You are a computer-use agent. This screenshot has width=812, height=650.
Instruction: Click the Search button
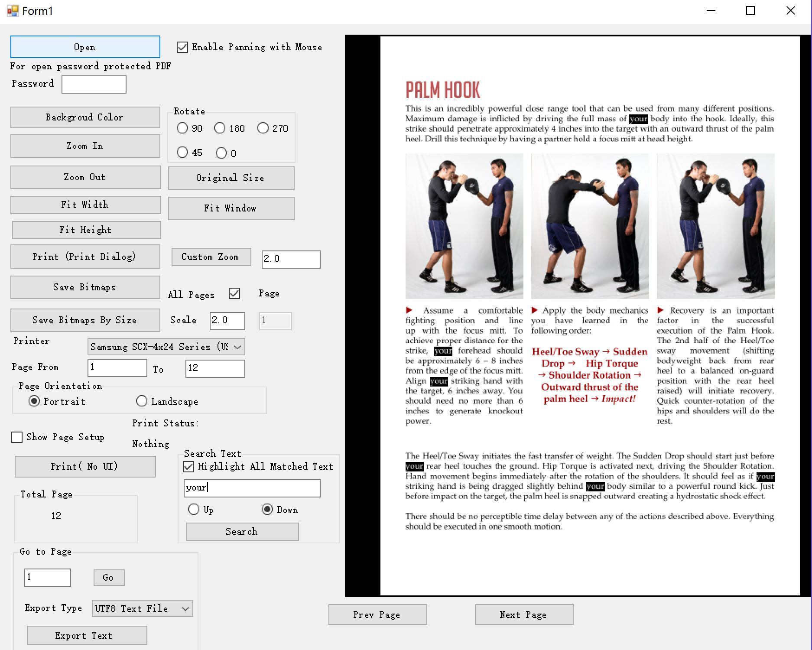pos(242,532)
